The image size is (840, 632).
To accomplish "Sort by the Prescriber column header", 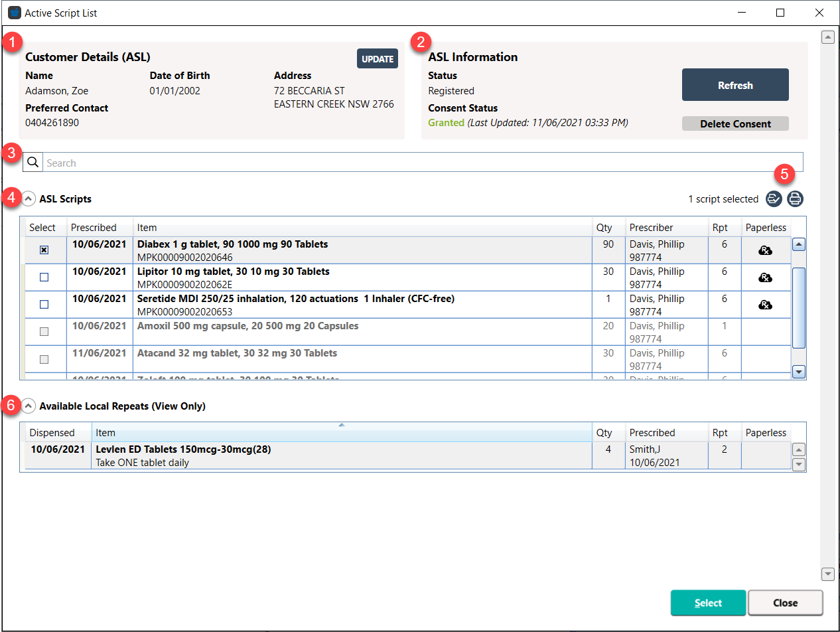I will coord(666,227).
